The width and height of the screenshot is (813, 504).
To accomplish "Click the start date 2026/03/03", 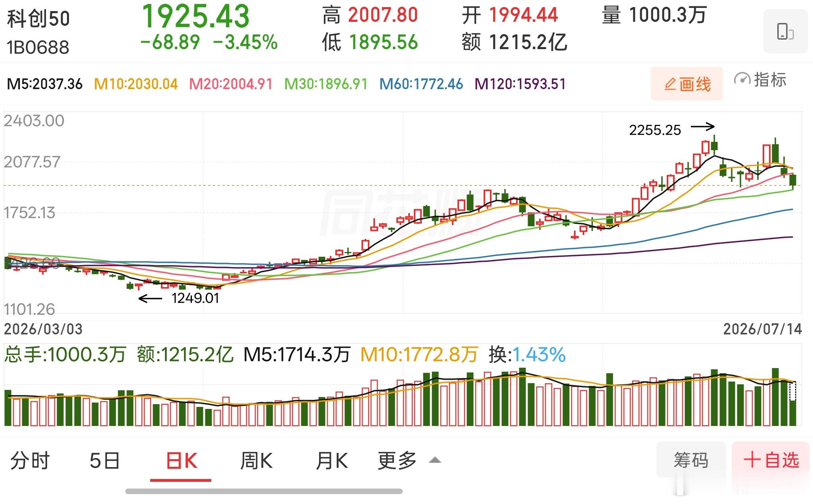I will pyautogui.click(x=43, y=329).
